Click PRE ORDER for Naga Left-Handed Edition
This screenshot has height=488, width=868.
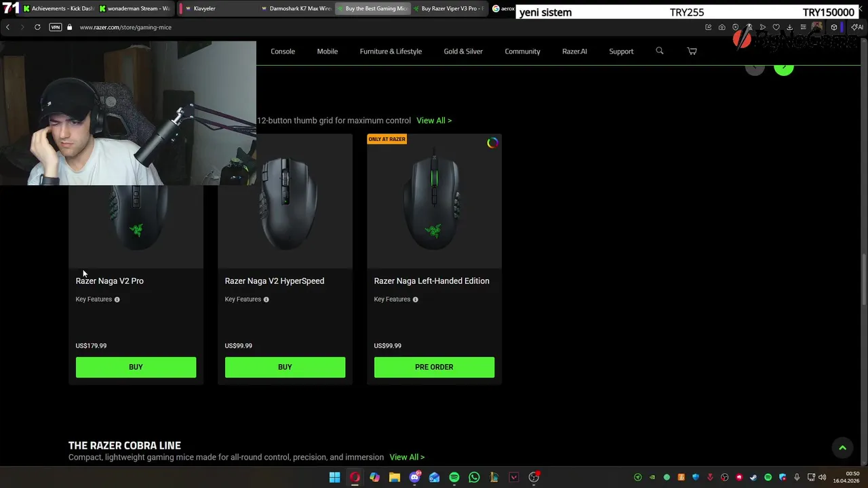tap(434, 367)
